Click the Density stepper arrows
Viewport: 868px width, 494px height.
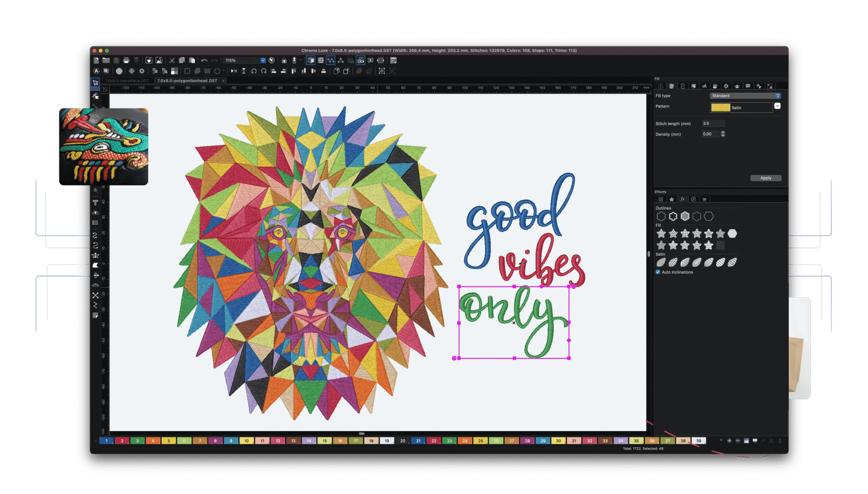coord(723,134)
